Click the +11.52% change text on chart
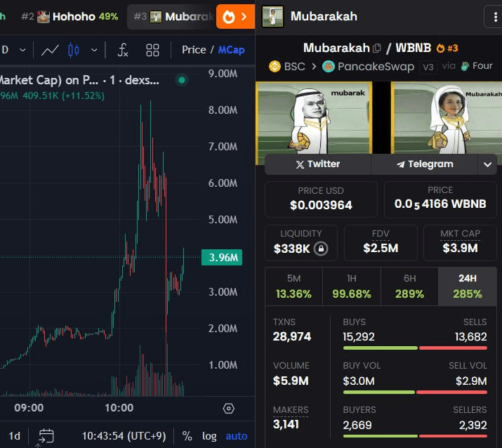The image size is (502, 448). pos(83,95)
